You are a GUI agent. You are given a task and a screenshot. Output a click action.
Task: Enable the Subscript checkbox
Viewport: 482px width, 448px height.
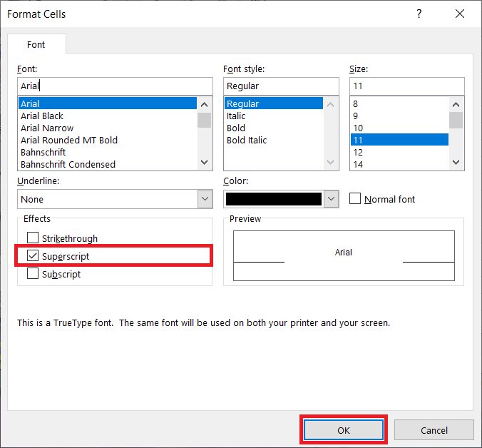(x=33, y=274)
